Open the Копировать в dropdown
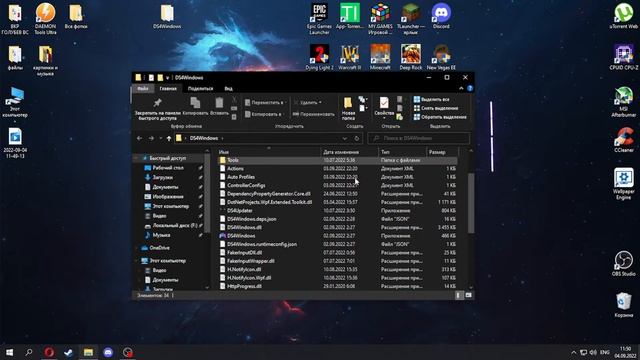Viewport: 640px width, 360px height. coord(263,114)
